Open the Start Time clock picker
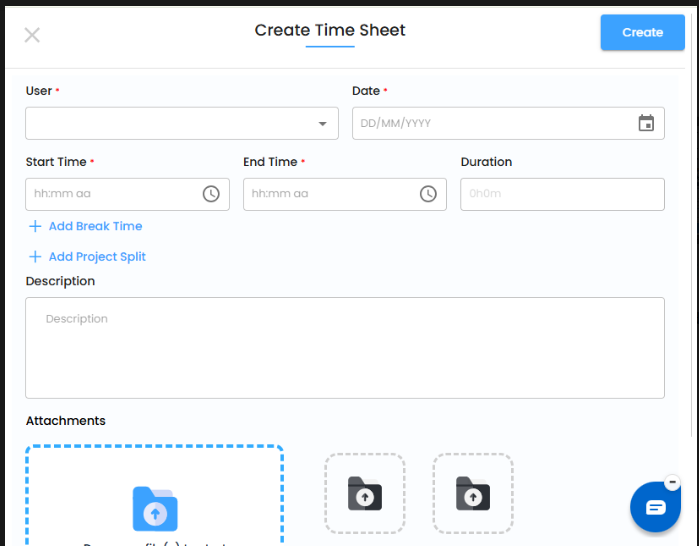This screenshot has width=699, height=546. 211,194
